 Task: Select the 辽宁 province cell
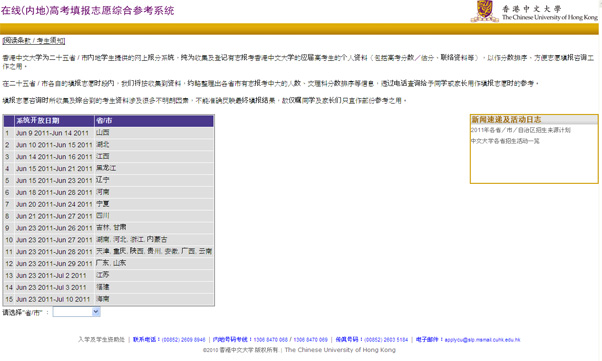(x=154, y=180)
